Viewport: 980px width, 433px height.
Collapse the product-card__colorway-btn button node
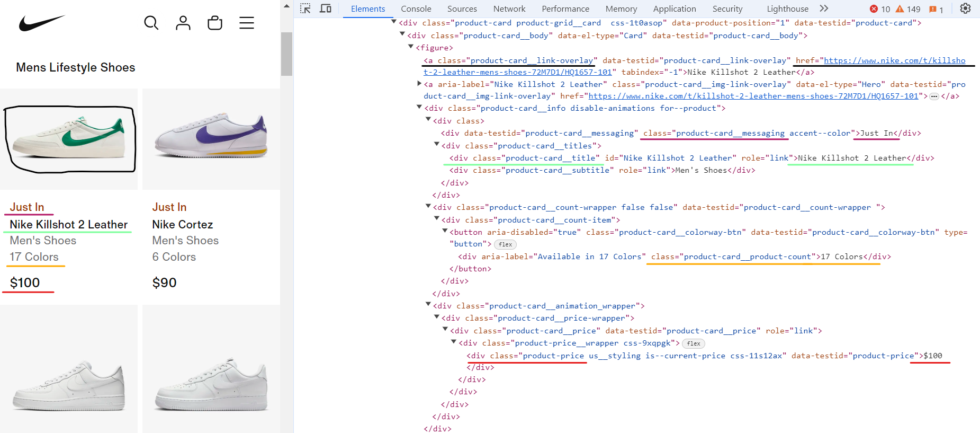(x=445, y=231)
